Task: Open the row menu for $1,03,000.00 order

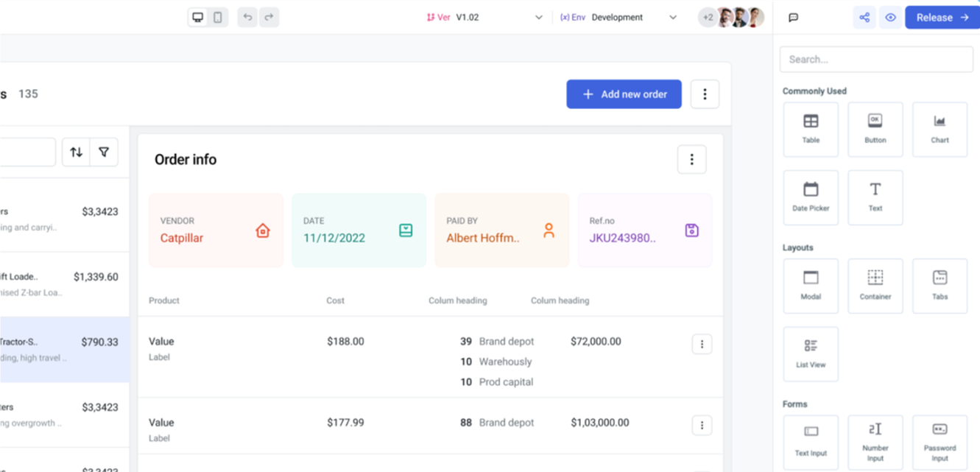Action: (702, 425)
